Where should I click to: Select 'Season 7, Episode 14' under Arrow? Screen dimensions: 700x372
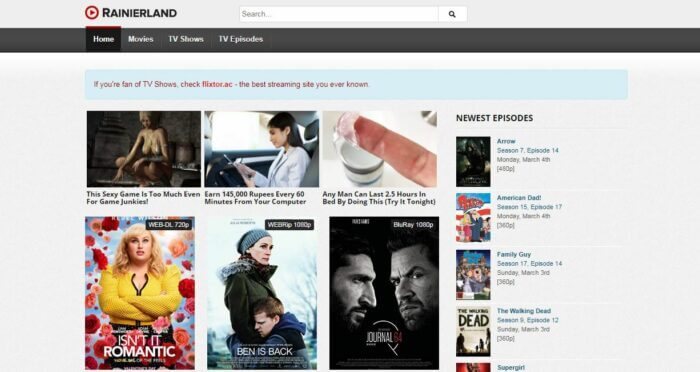[x=528, y=150]
